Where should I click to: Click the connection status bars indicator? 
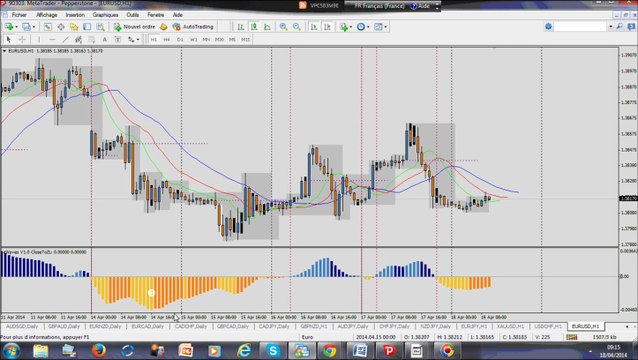(572, 337)
